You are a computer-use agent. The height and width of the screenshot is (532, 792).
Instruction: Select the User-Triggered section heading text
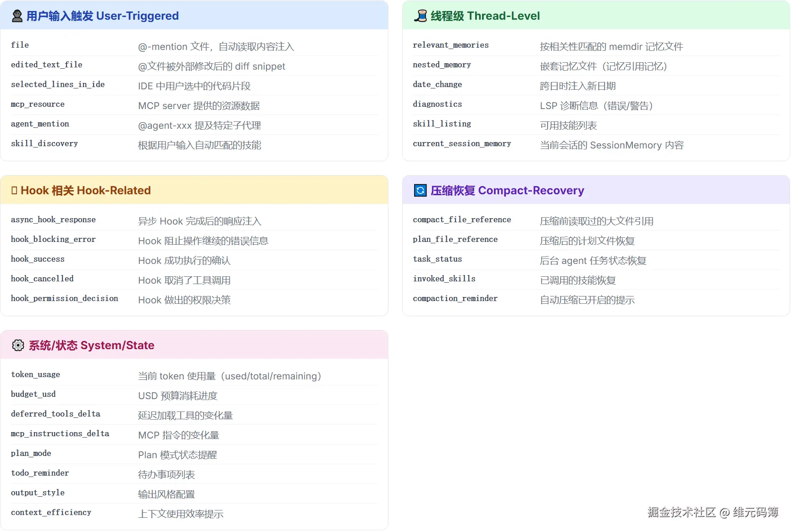[102, 16]
